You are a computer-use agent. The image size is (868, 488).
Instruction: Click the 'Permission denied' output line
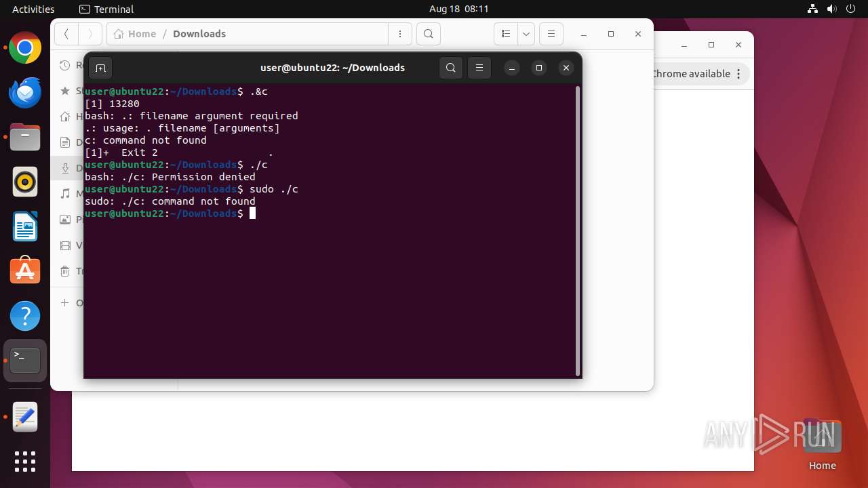[x=170, y=177]
